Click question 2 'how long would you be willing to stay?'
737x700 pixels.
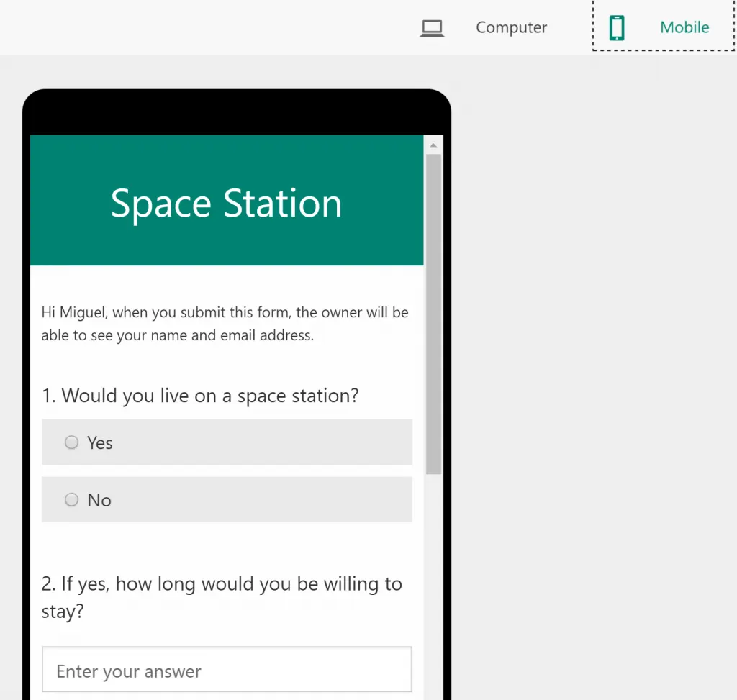[x=222, y=597]
